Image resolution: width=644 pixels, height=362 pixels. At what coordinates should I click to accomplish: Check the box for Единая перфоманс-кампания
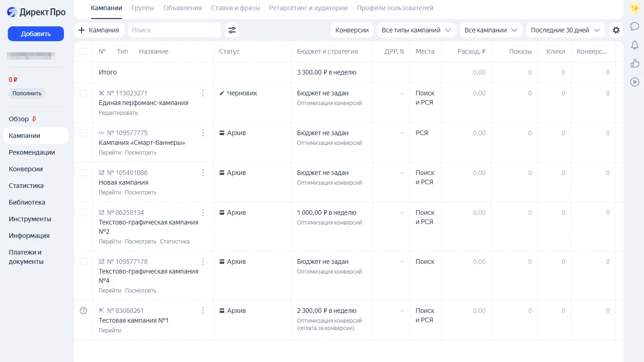(x=83, y=93)
